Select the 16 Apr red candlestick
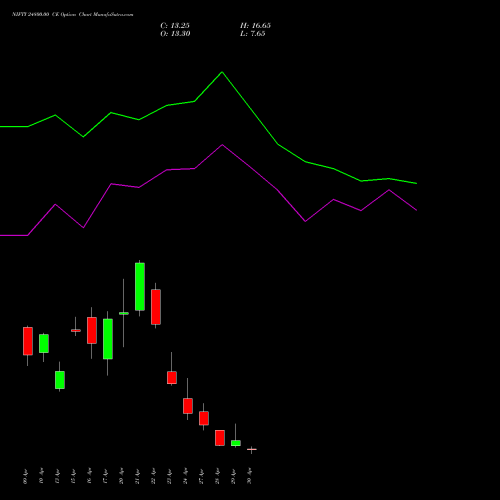Screen dimensions: 500x500 (92, 330)
